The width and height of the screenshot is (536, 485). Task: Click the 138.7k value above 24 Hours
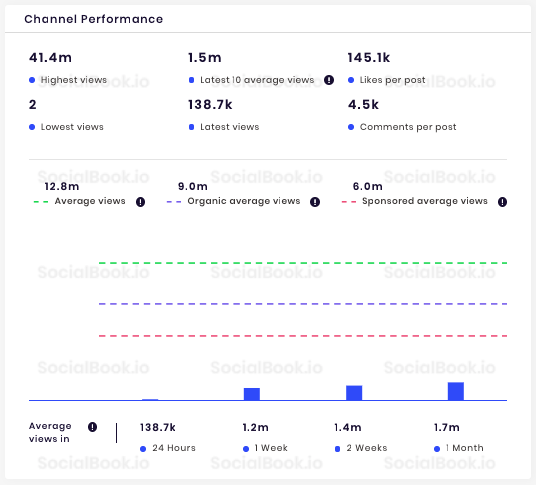pos(158,428)
